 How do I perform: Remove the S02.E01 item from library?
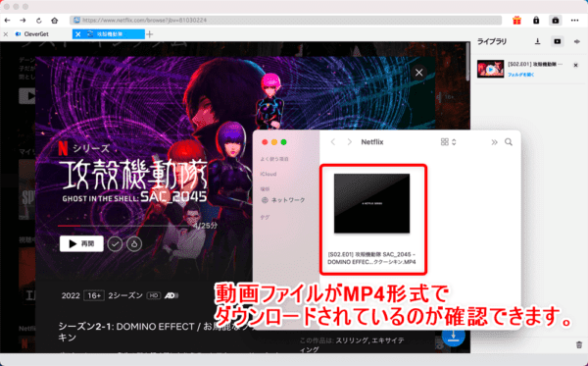575,66
